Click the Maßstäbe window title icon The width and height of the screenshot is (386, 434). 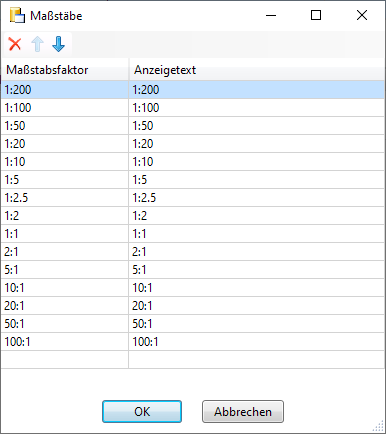[x=17, y=16]
